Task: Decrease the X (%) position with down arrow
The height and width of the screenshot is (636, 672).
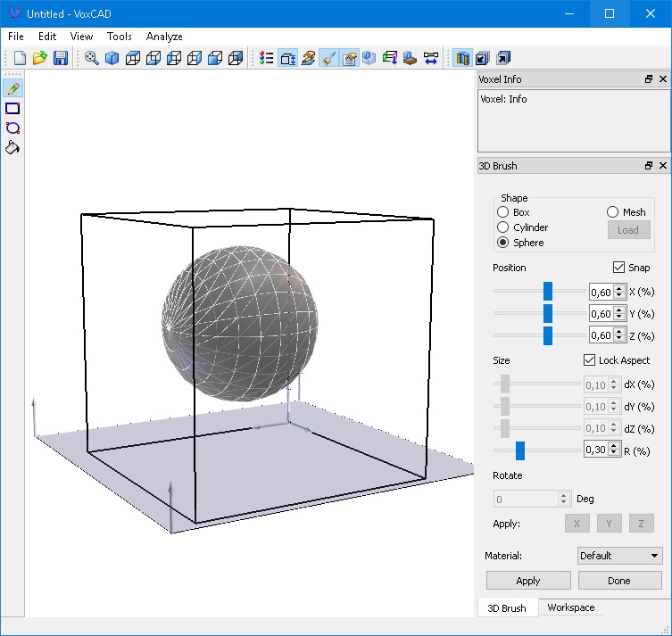Action: (618, 295)
